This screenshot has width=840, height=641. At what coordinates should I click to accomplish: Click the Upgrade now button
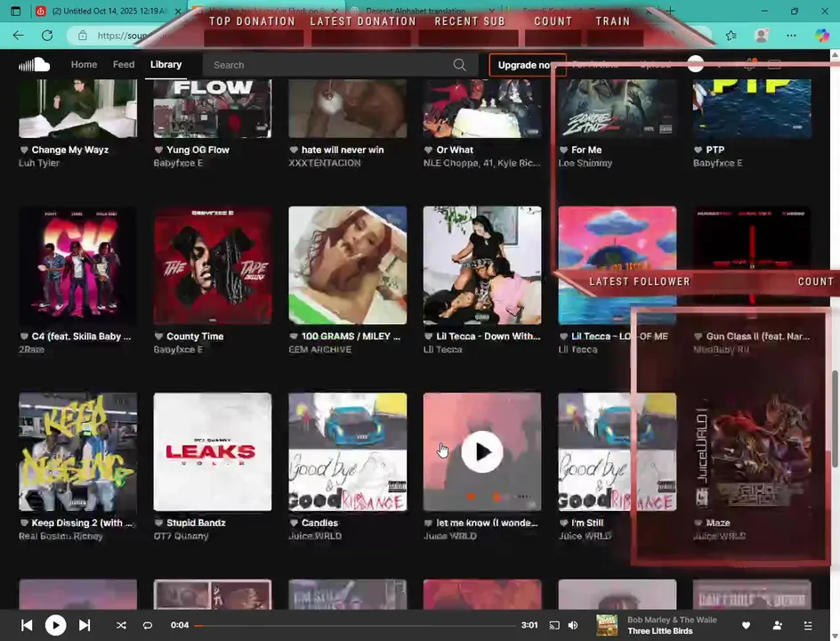click(527, 65)
